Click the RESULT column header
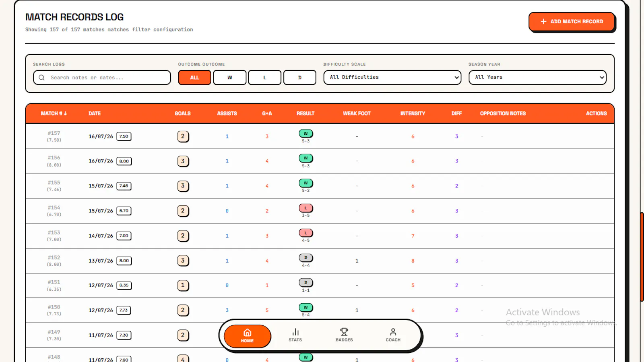The width and height of the screenshot is (644, 362). tap(305, 113)
